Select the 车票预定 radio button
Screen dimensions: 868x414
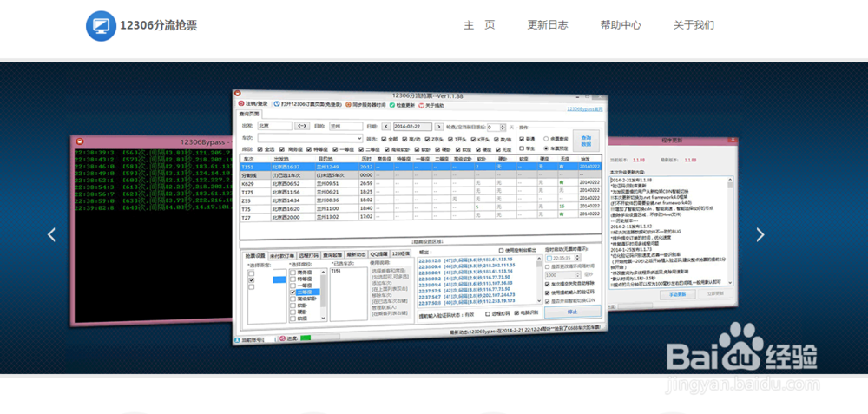point(546,149)
